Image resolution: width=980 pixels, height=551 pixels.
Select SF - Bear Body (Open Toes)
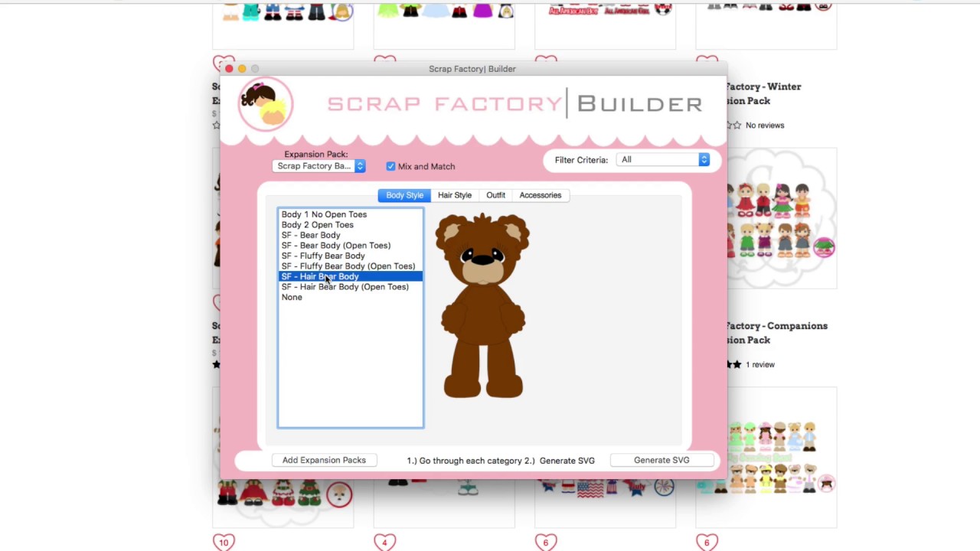tap(350, 246)
